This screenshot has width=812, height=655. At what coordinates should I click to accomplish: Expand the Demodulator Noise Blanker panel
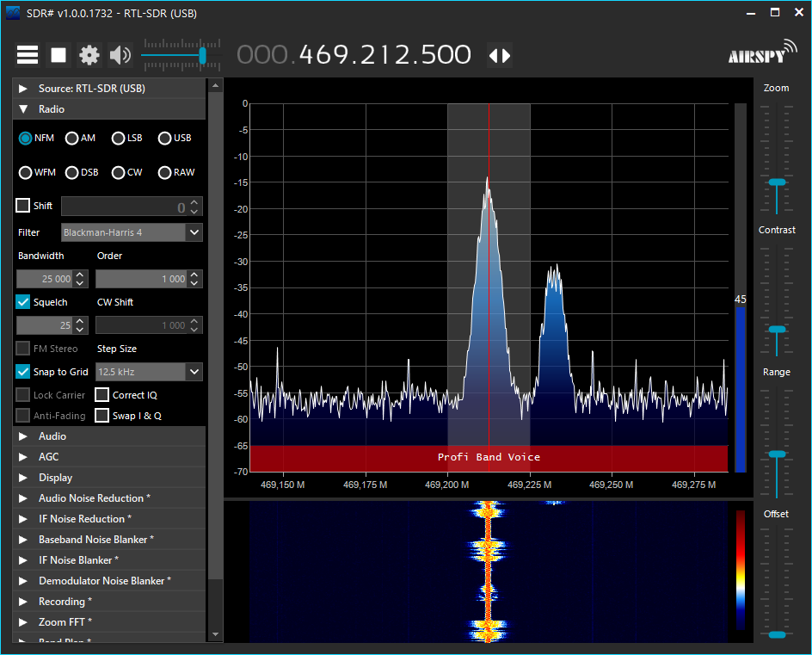click(108, 581)
